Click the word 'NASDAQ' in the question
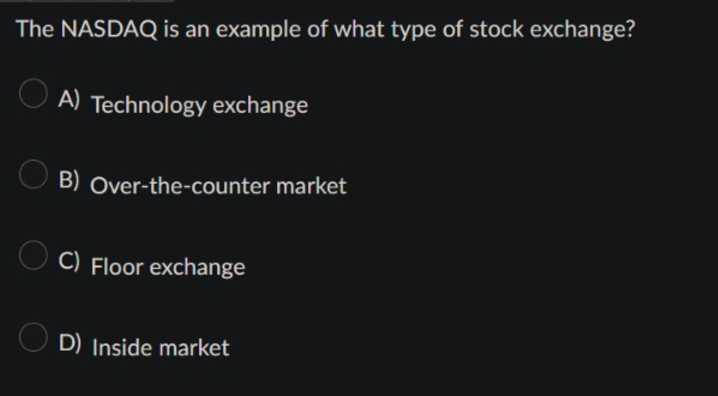 tap(109, 29)
